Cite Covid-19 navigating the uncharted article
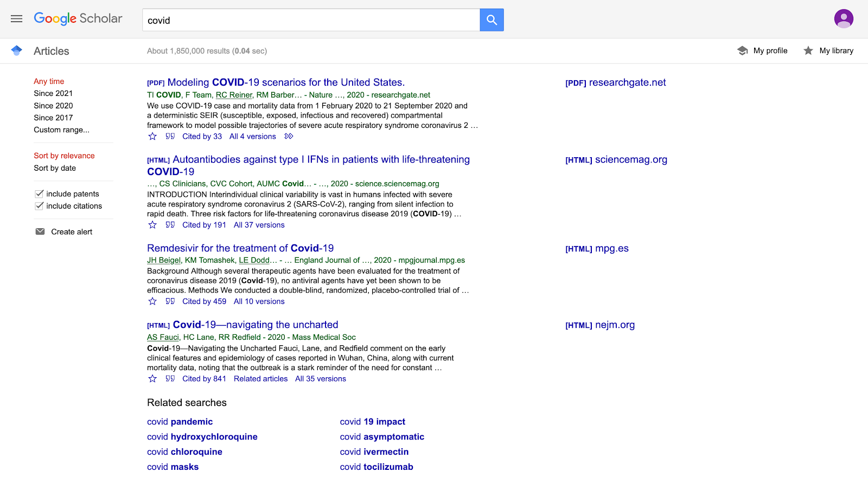 coord(170,379)
